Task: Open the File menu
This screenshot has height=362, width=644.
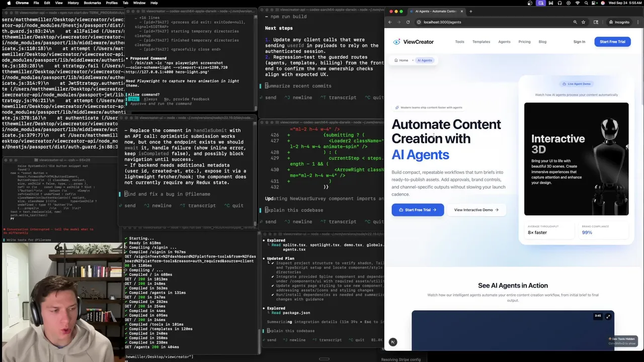Action: pos(36,3)
